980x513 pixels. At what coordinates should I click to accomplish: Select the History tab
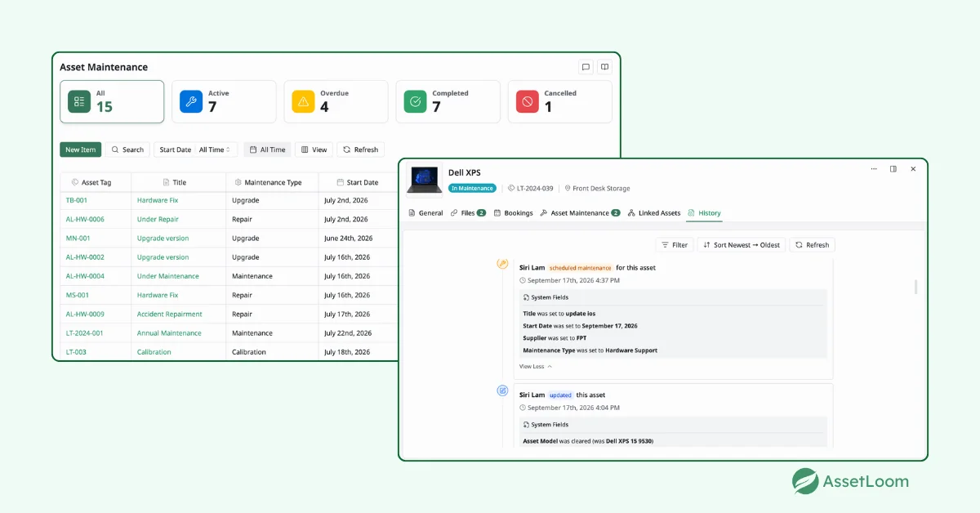[x=704, y=213]
